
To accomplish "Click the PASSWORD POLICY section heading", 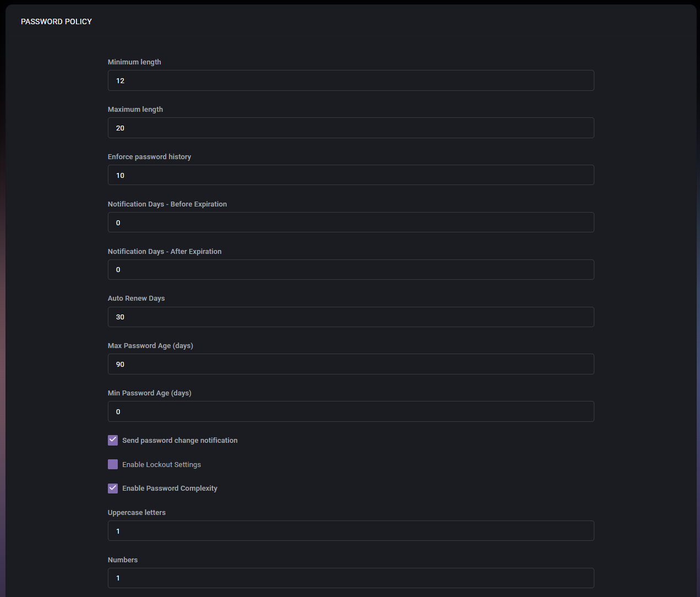I will (x=56, y=21).
